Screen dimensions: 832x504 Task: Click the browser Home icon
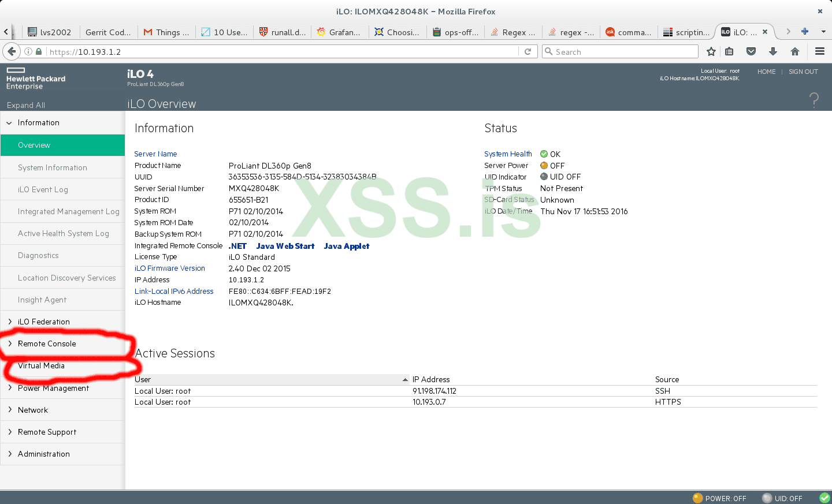(x=795, y=51)
